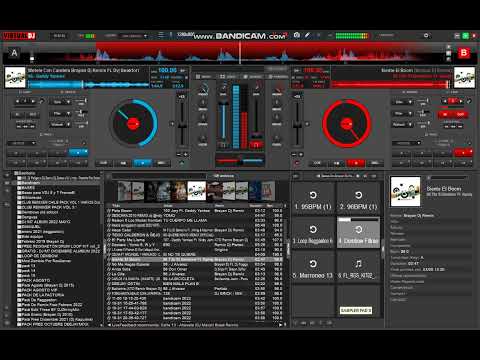Click loop IN button on deck A
Image resolution: width=480 pixels, height=360 pixels.
tap(17, 114)
